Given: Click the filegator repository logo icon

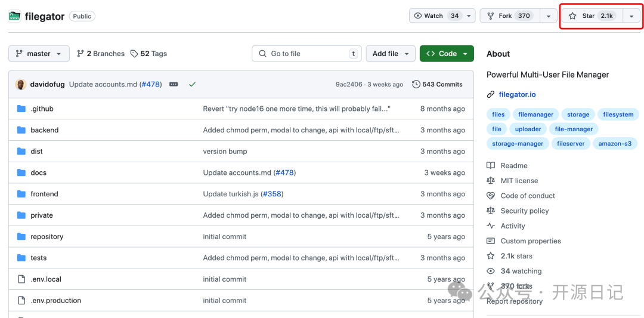Looking at the screenshot, I should coord(14,16).
